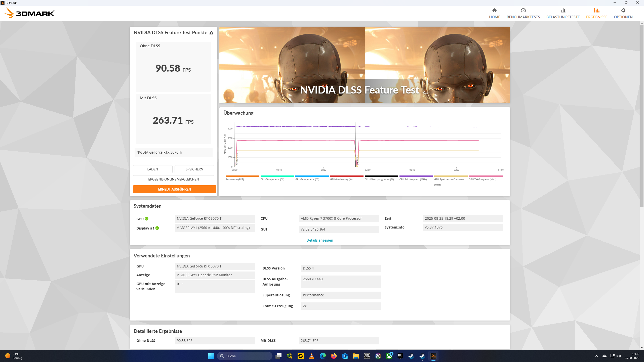The image size is (644, 362).
Task: Expand system details via Details anzeigen
Action: pyautogui.click(x=319, y=240)
